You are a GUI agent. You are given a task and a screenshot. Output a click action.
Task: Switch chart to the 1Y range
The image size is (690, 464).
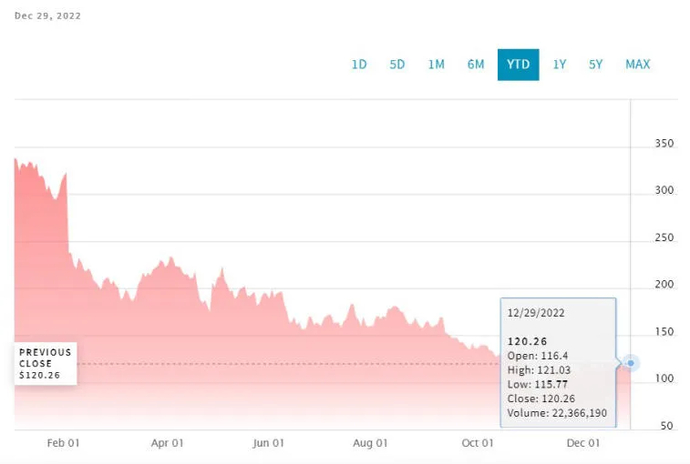pyautogui.click(x=560, y=65)
